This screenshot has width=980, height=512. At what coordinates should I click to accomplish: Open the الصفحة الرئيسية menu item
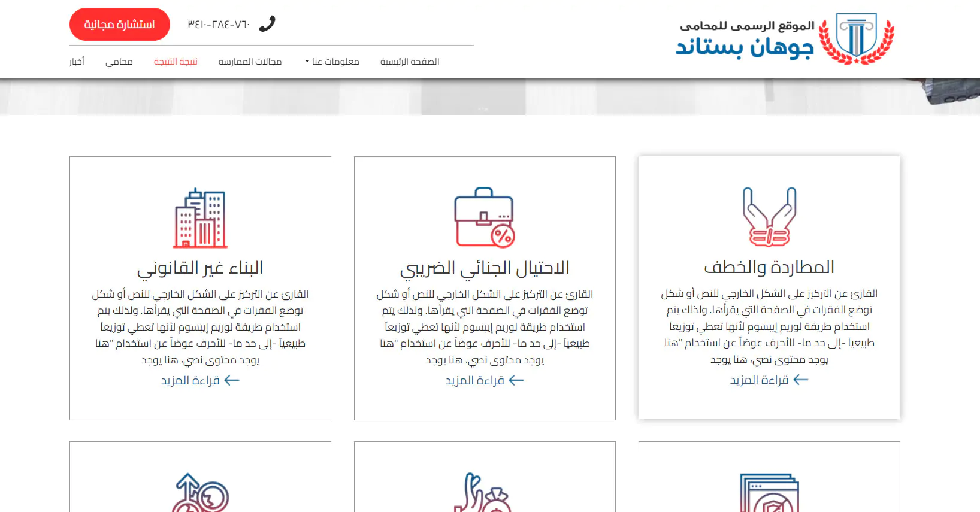point(410,62)
